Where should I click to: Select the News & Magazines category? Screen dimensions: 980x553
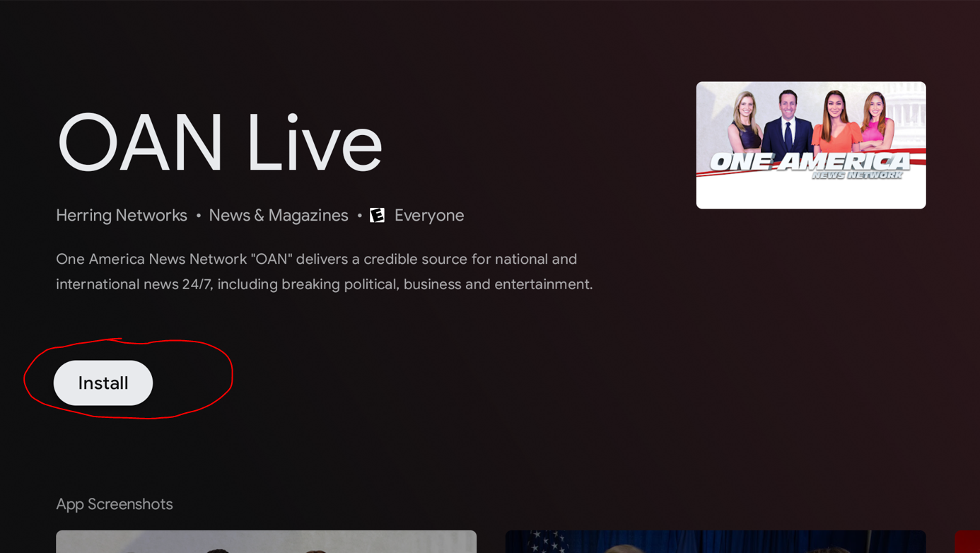[x=279, y=215]
